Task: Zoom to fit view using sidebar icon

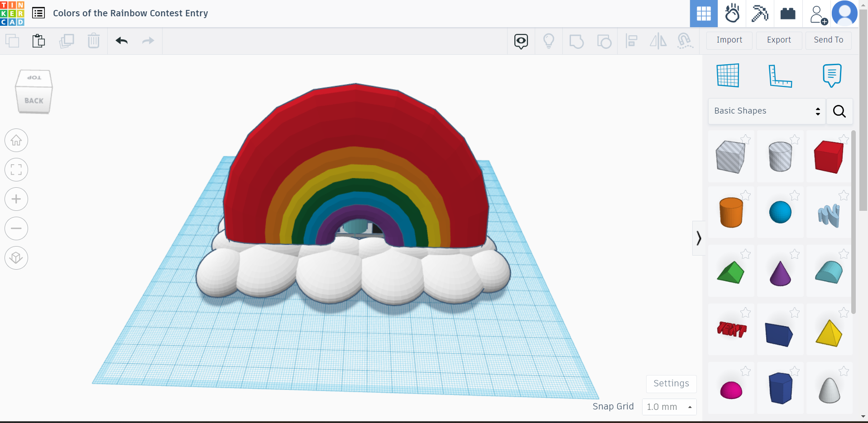Action: 16,170
